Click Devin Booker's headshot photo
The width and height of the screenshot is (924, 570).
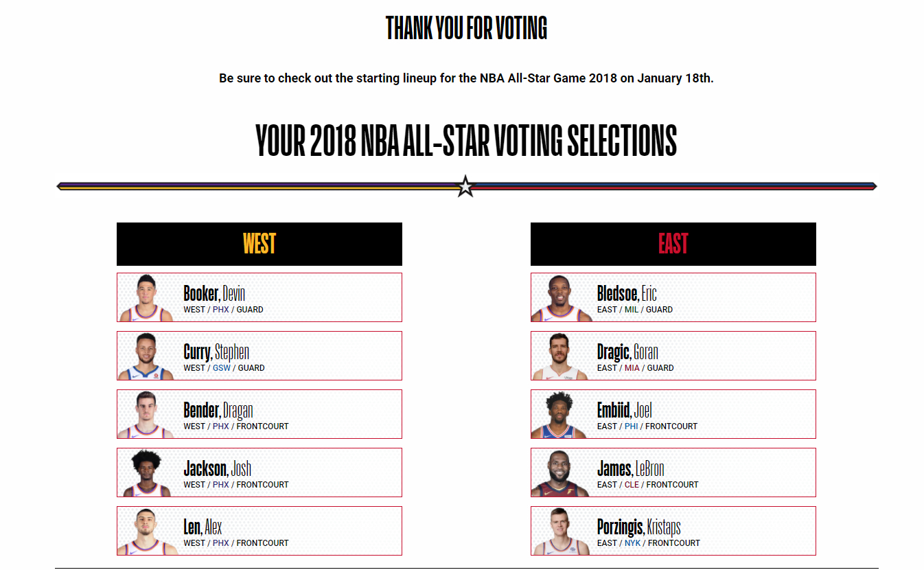click(x=146, y=298)
